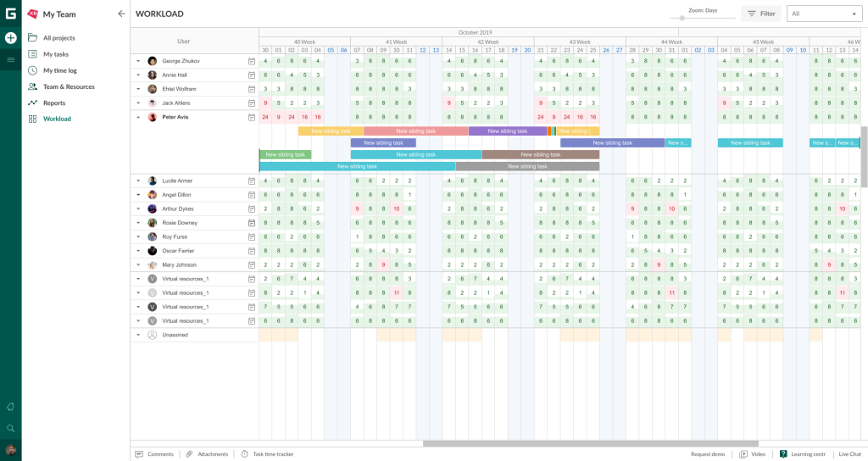Click the User column header
Screen dimensions: 868x461
coord(184,42)
